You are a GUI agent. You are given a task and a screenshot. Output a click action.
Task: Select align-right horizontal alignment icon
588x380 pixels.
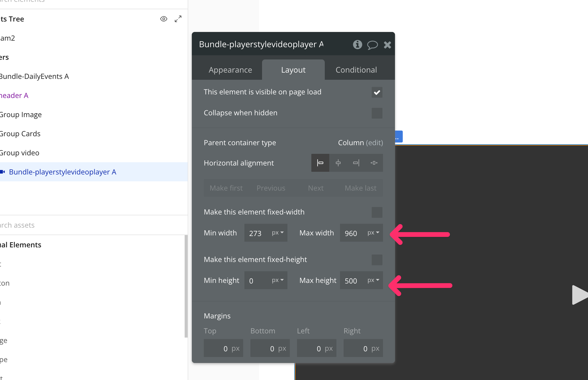(356, 163)
